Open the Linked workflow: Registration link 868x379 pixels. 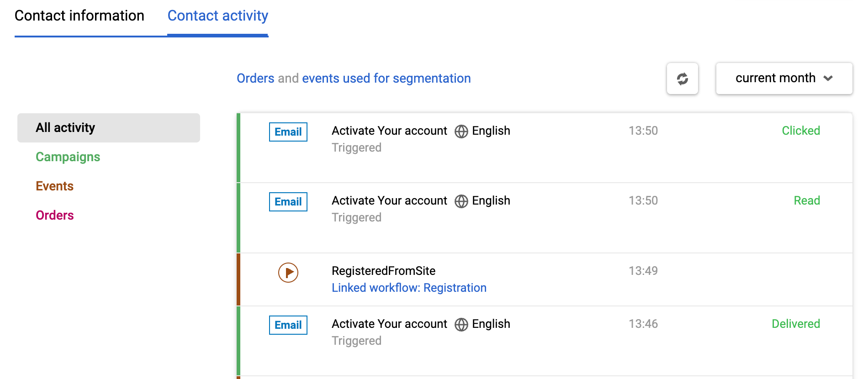click(x=409, y=288)
